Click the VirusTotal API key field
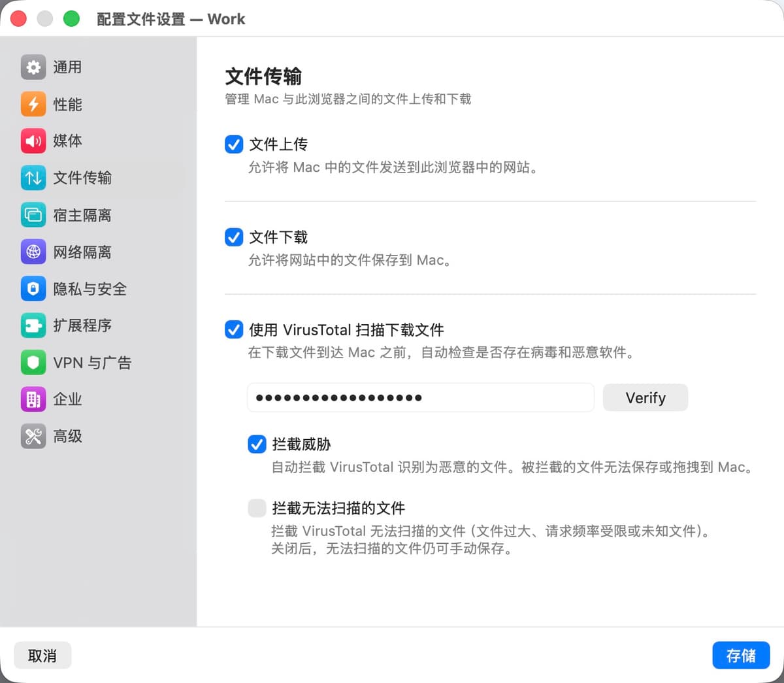784x683 pixels. (421, 397)
